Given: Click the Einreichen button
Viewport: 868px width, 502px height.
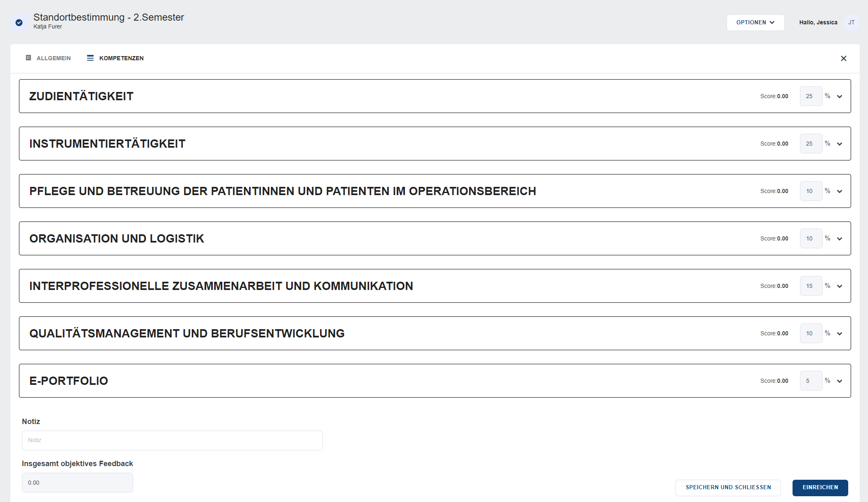Looking at the screenshot, I should click(x=820, y=488).
